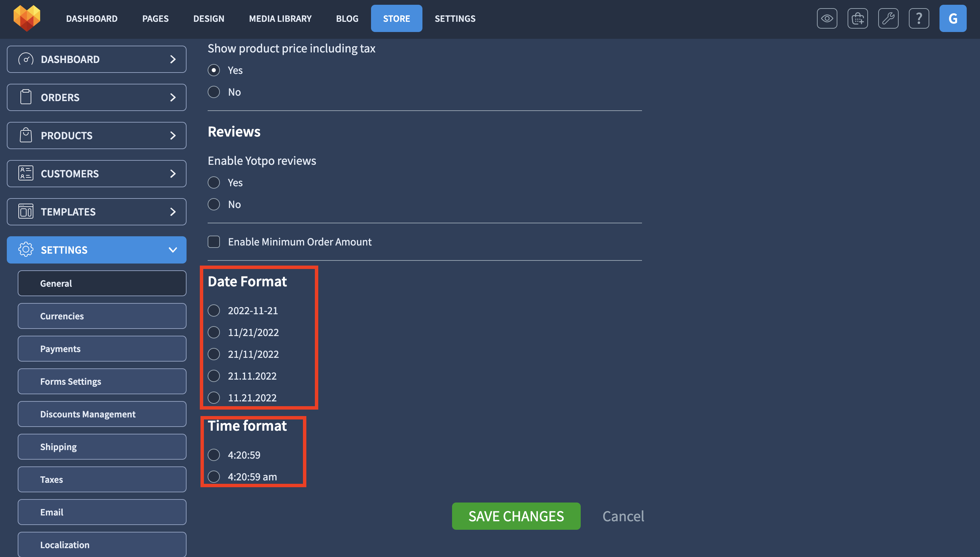Collapse the Settings section chevron
Viewport: 980px width, 557px height.
click(173, 250)
